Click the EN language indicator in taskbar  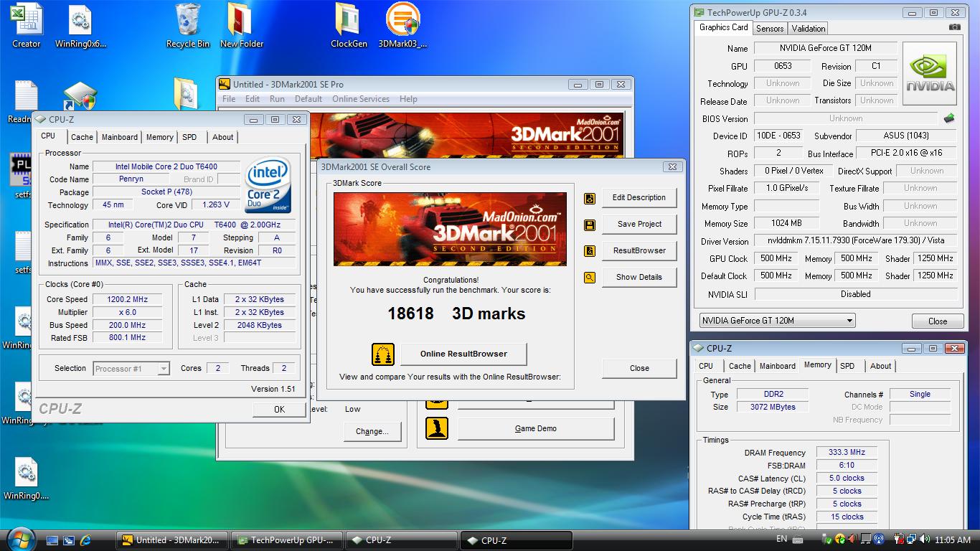[x=781, y=539]
